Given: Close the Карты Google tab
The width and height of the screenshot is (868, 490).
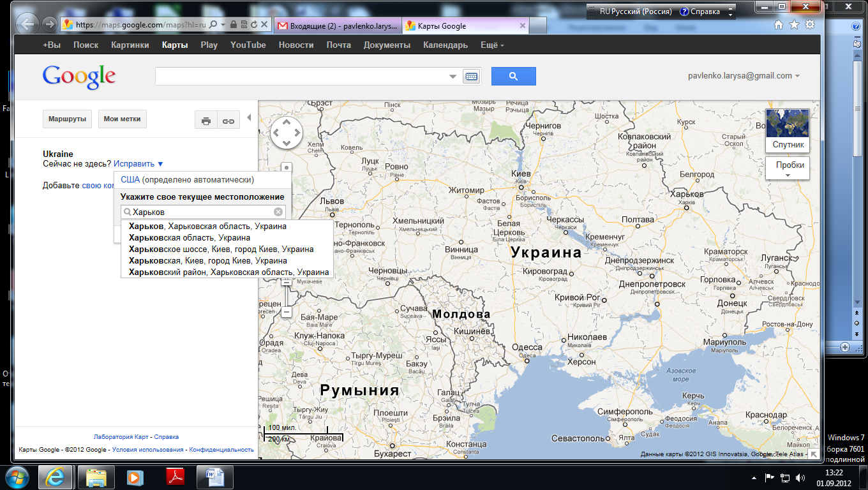Looking at the screenshot, I should pos(523,26).
